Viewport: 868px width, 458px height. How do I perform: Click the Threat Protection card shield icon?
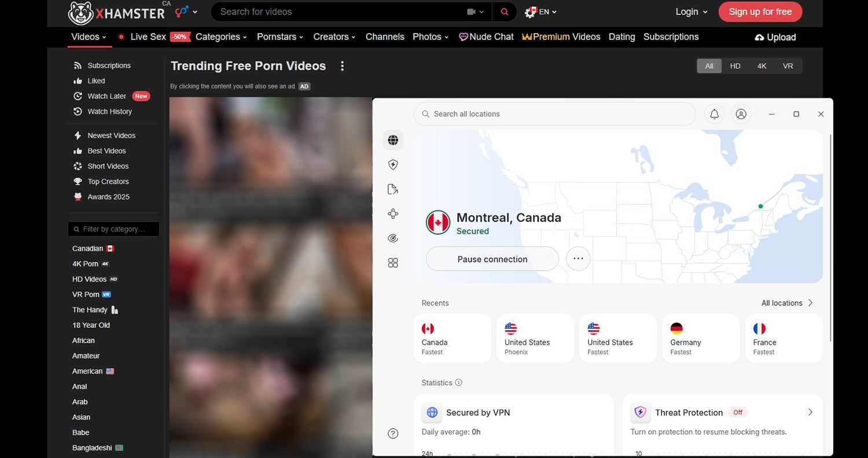[640, 412]
